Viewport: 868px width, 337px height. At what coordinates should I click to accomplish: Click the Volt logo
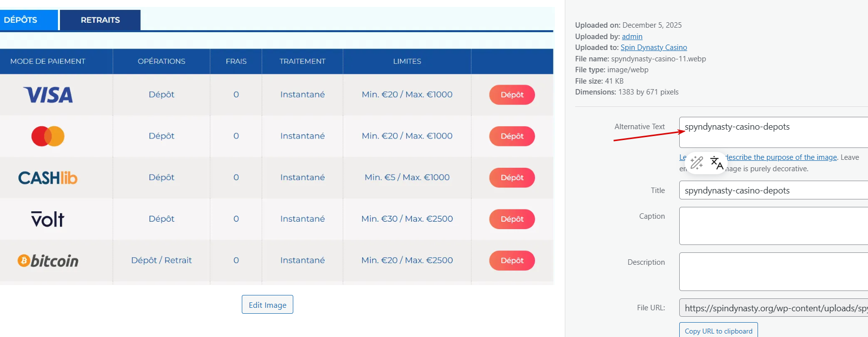(x=48, y=219)
